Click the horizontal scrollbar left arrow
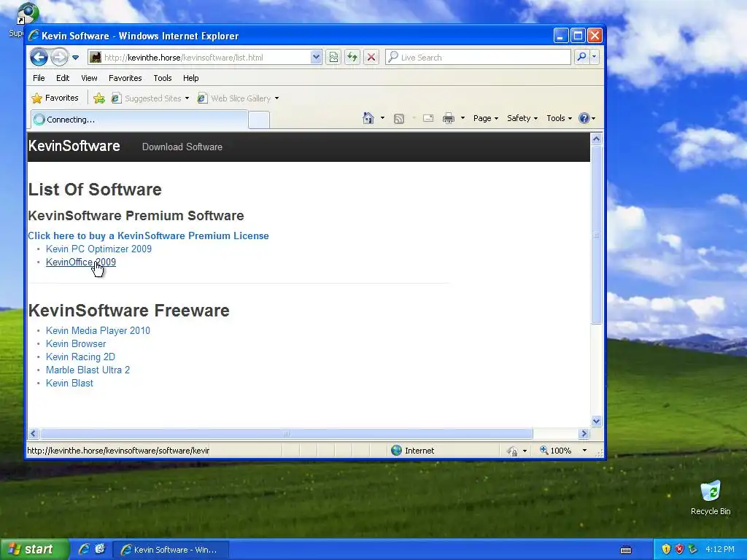The width and height of the screenshot is (747, 560). [x=34, y=433]
